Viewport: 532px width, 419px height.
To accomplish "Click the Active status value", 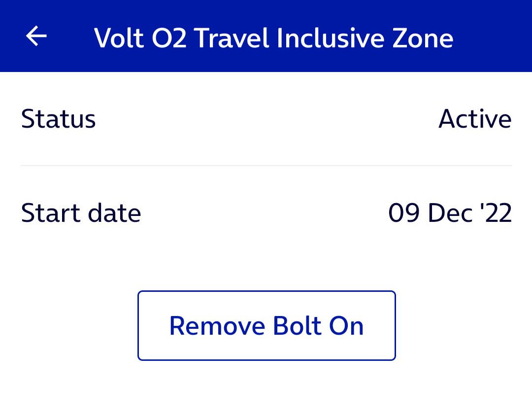I will click(474, 118).
